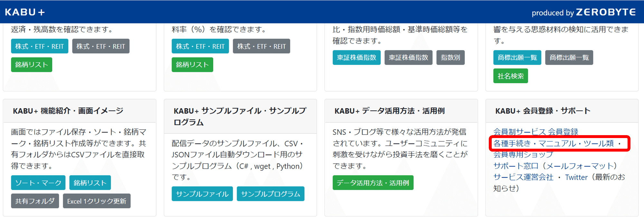Click text 料率(%)を確認できます。

(220, 29)
